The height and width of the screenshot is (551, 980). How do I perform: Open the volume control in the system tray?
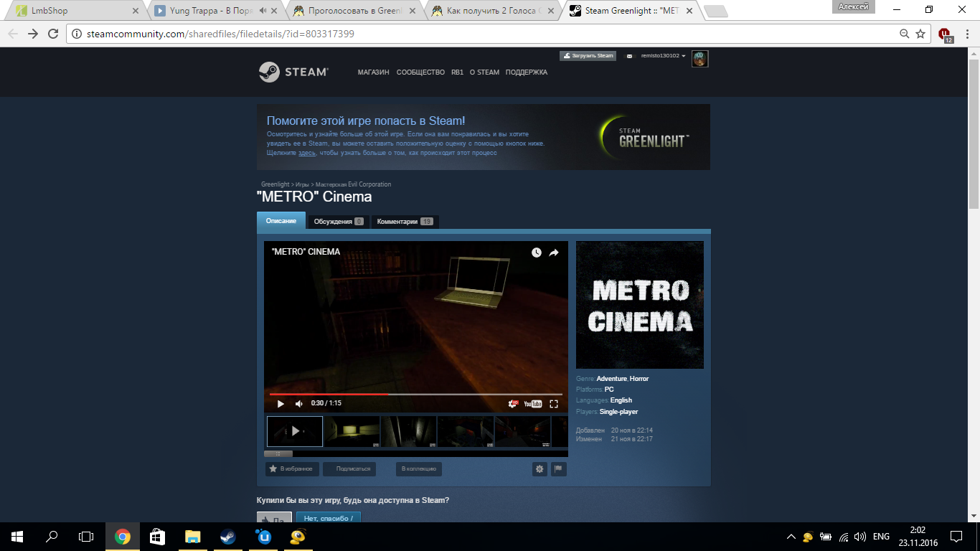click(860, 537)
